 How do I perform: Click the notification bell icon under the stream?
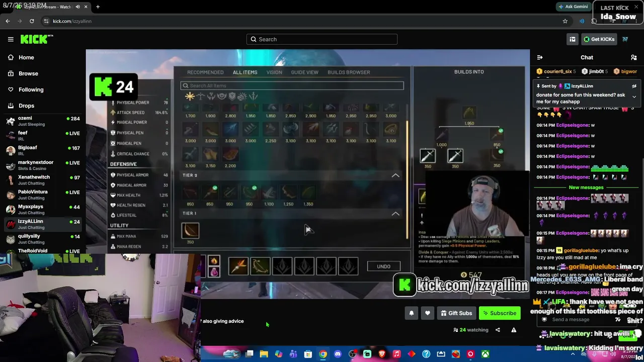pos(411,313)
